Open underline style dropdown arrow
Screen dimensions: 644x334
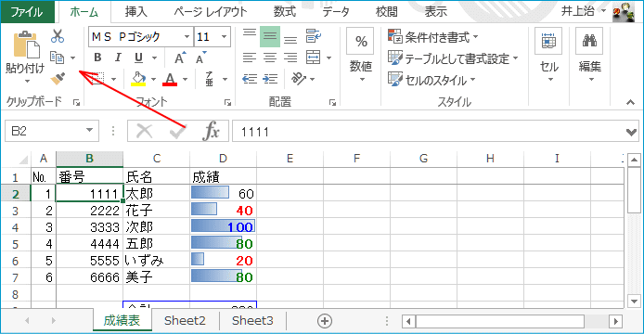click(154, 58)
